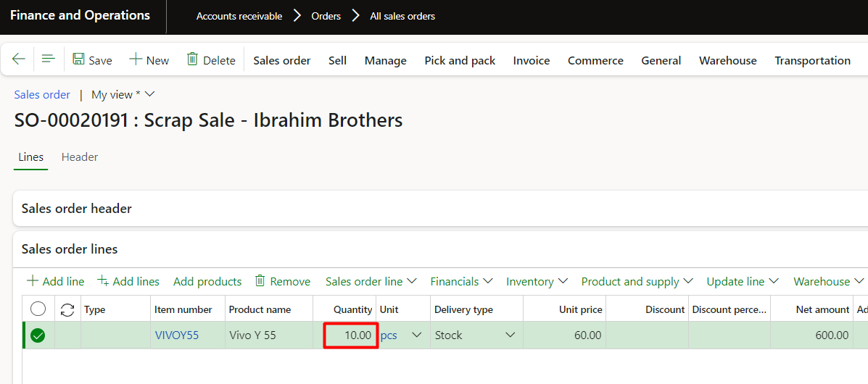Open the Pick and pack menu
Viewport: 868px width, 384px height.
coord(460,61)
